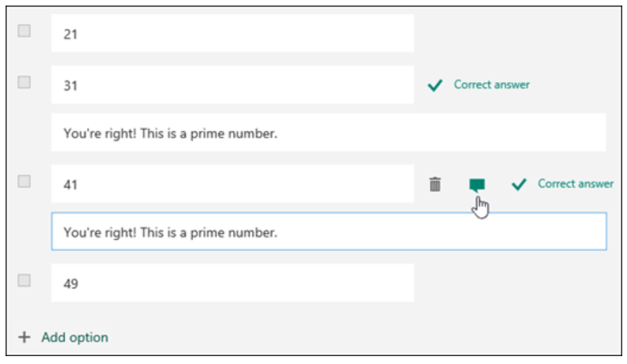Tick the checkbox for option 31
627x364 pixels.
click(24, 82)
